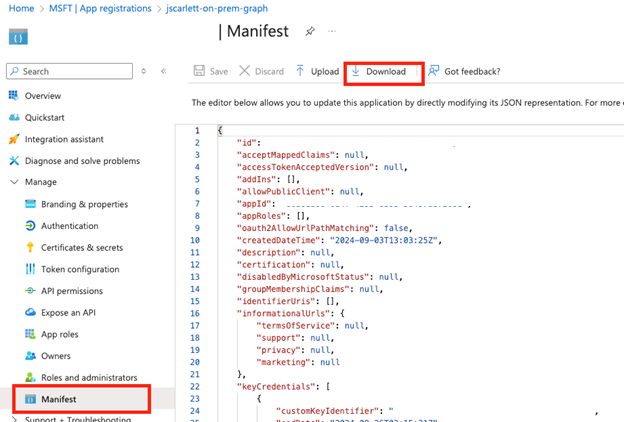Click into the sidebar Search field

pyautogui.click(x=70, y=72)
